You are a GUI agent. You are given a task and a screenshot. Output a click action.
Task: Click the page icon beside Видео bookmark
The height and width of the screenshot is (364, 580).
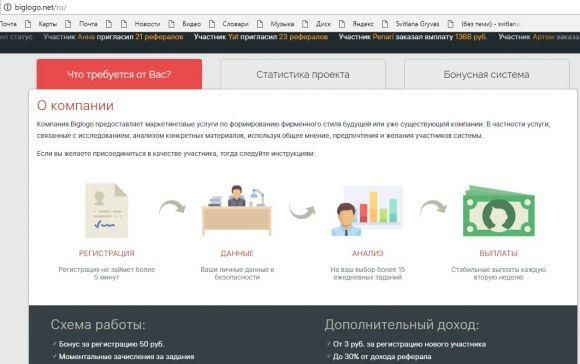(x=171, y=24)
